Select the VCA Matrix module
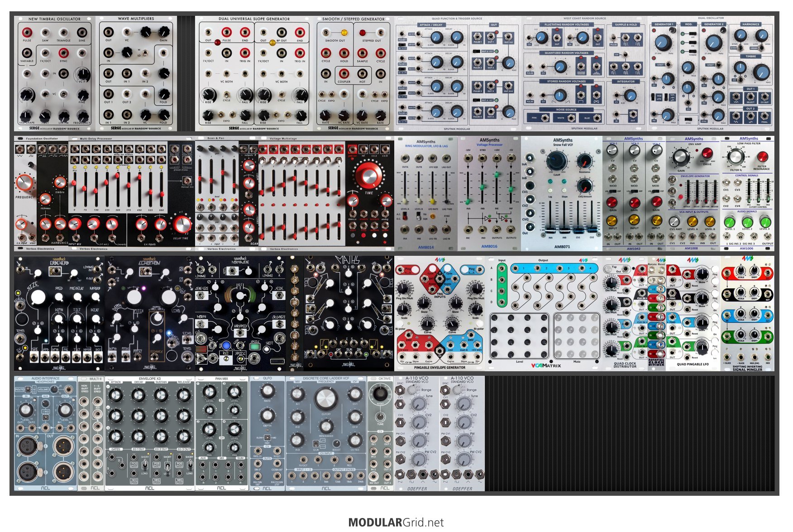The image size is (793, 532). tap(544, 313)
